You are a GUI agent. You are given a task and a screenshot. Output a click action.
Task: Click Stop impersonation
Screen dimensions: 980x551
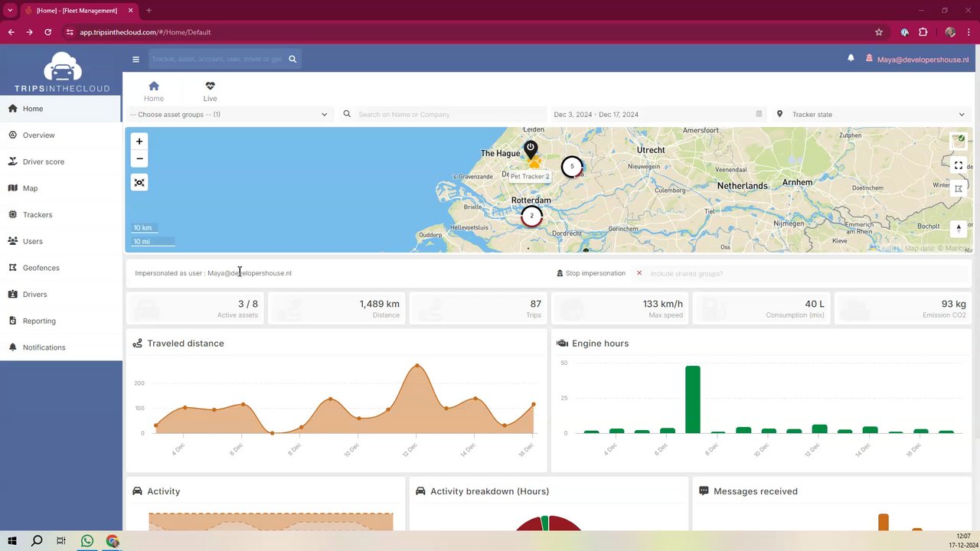[x=590, y=273]
